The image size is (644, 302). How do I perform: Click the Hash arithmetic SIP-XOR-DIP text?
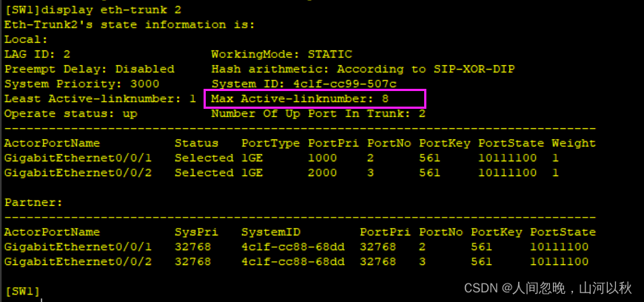click(363, 69)
